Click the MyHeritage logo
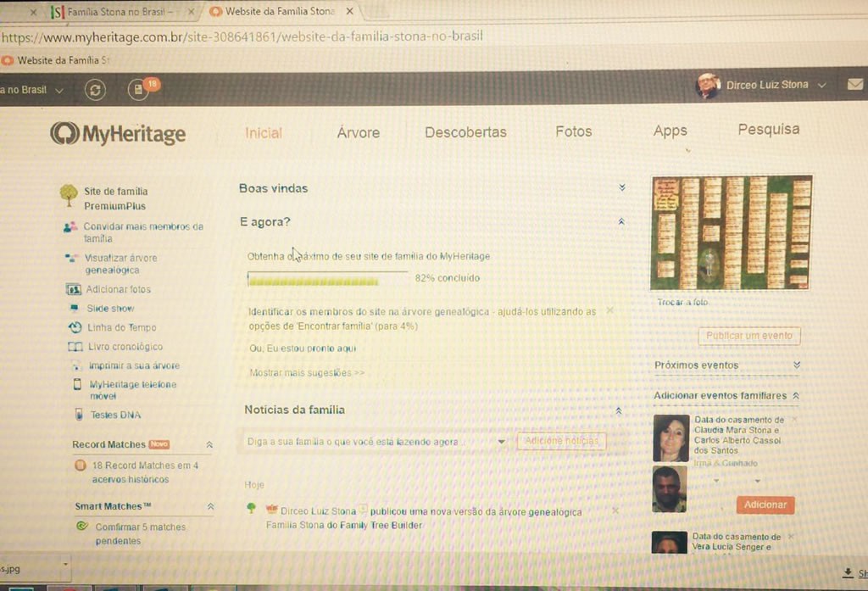Screen dimensions: 868x591 coord(118,133)
